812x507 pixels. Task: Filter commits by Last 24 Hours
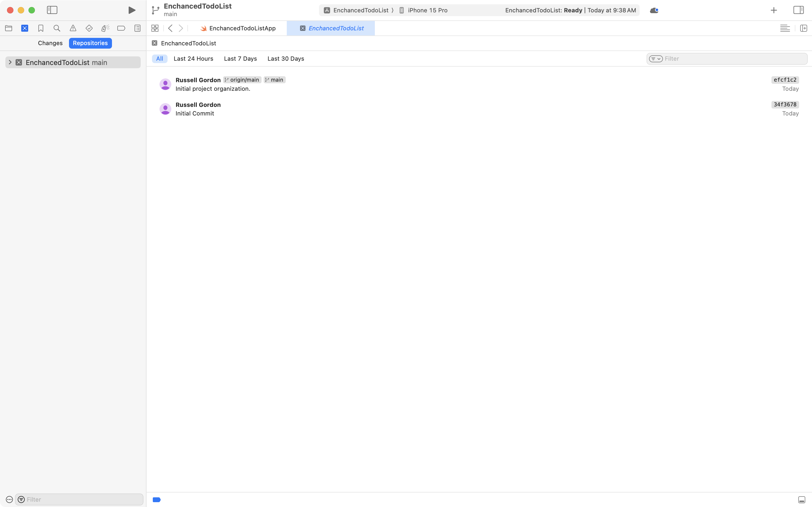click(193, 58)
